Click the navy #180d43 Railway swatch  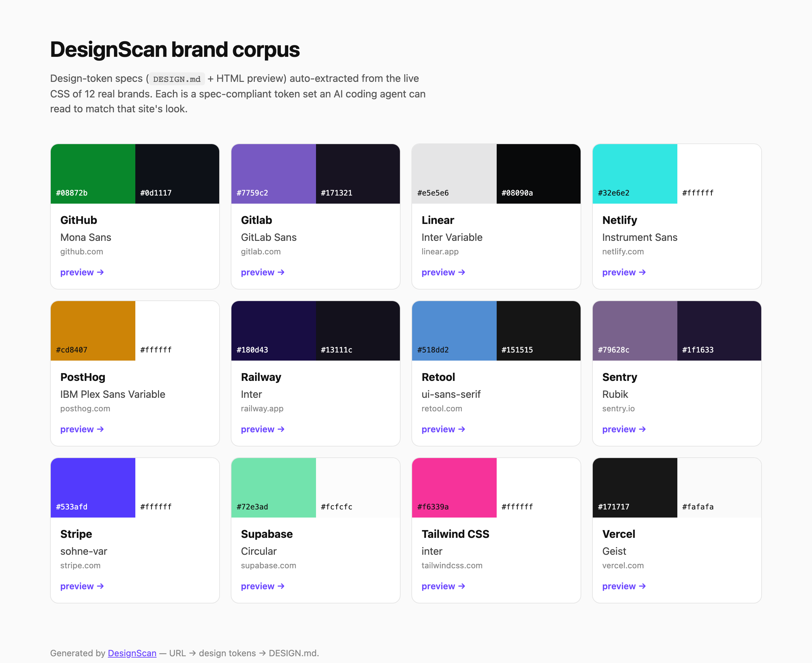273,331
